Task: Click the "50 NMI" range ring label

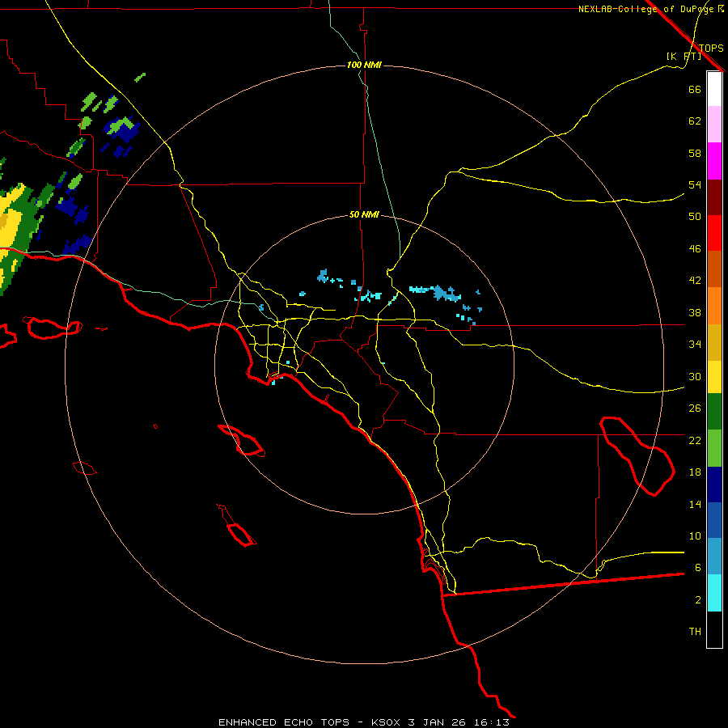Action: point(364,214)
